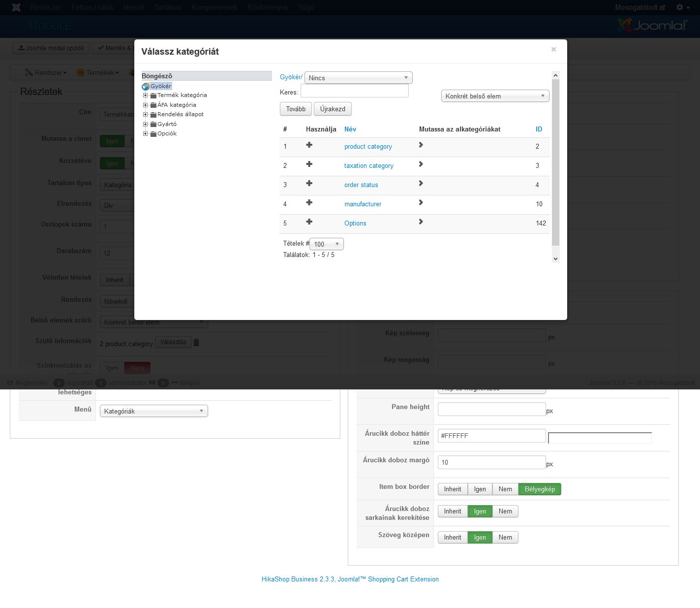This screenshot has width=700, height=608.
Task: Expand the Termék kategória tree node
Action: pos(146,96)
